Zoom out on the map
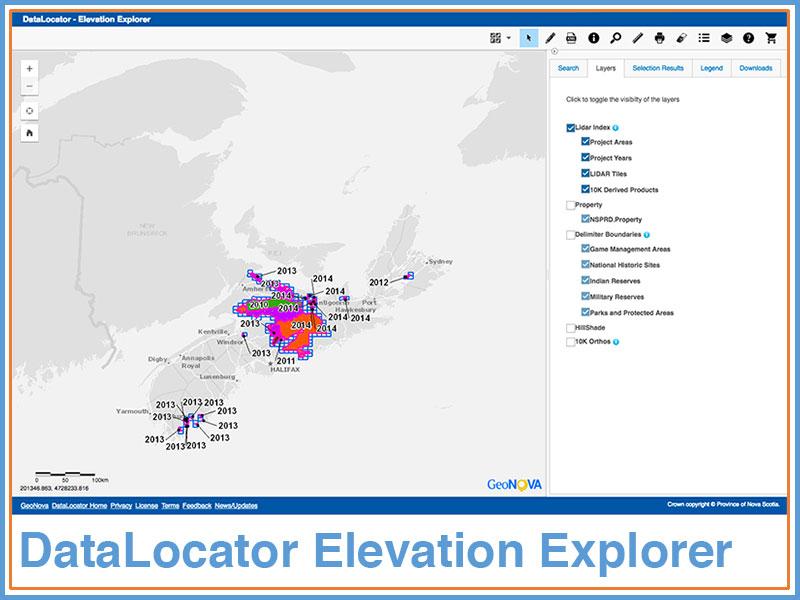This screenshot has height=600, width=800. [30, 86]
